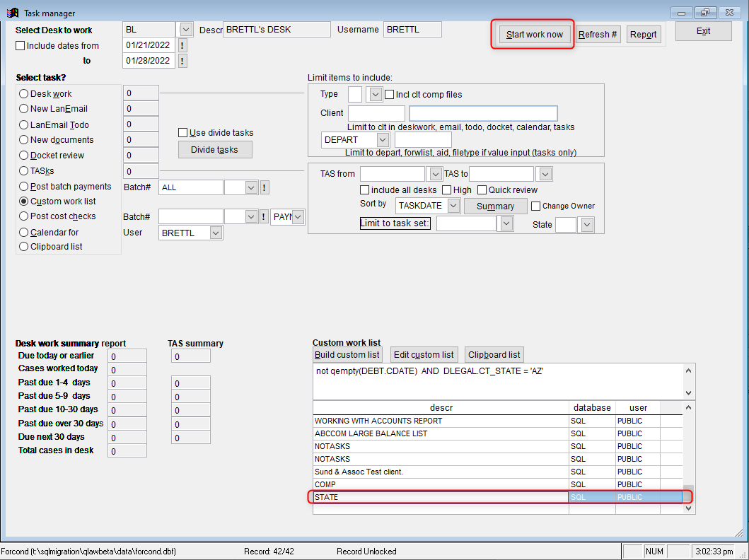Click the descr column header
Screen dimensions: 749x560
(x=441, y=408)
